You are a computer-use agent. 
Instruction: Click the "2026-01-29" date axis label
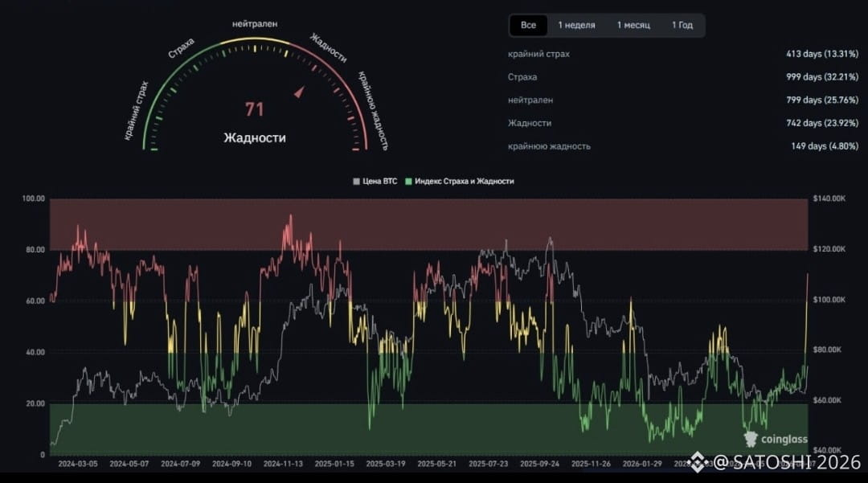642,465
